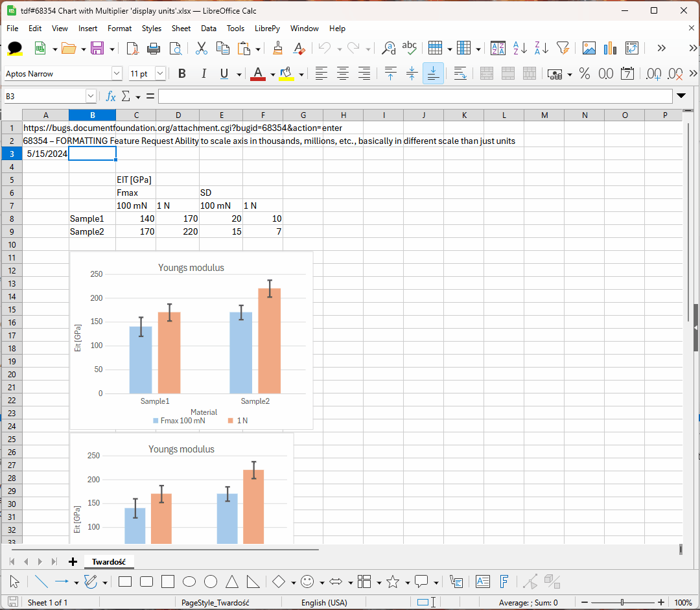Center cell contents vertically

coord(412,74)
